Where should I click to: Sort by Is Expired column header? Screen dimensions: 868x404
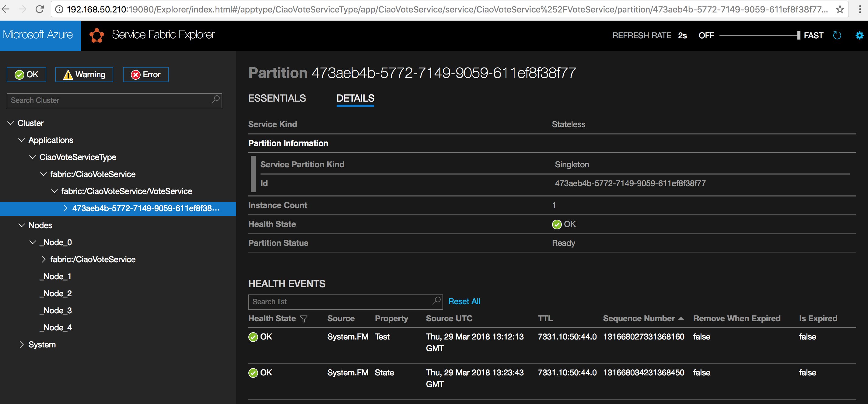point(818,319)
